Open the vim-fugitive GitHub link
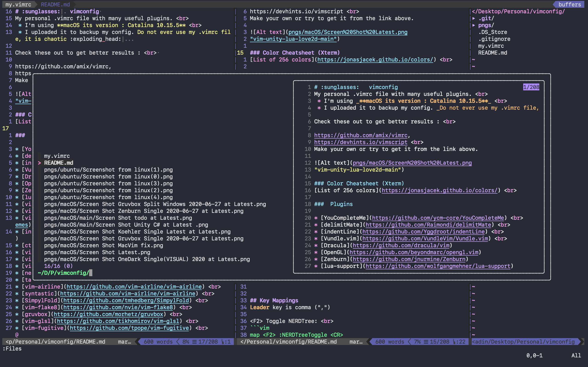 (x=129, y=328)
